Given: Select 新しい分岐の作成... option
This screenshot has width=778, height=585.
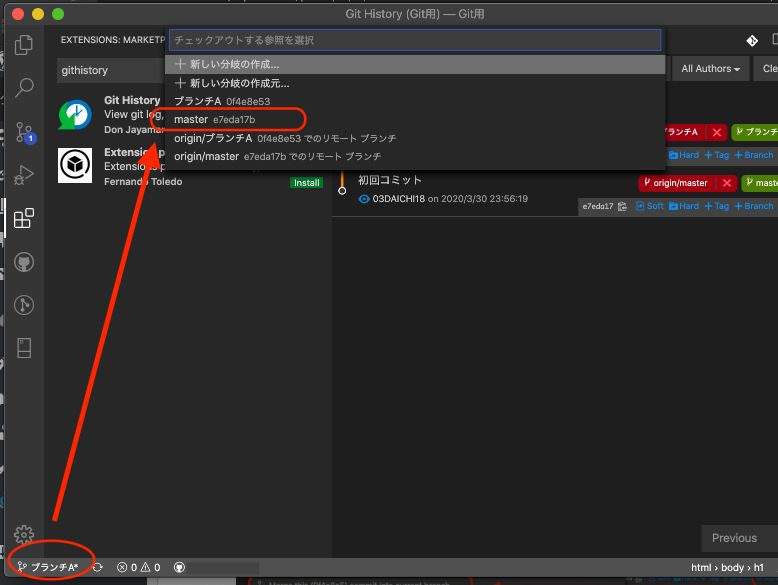Looking at the screenshot, I should (415, 64).
